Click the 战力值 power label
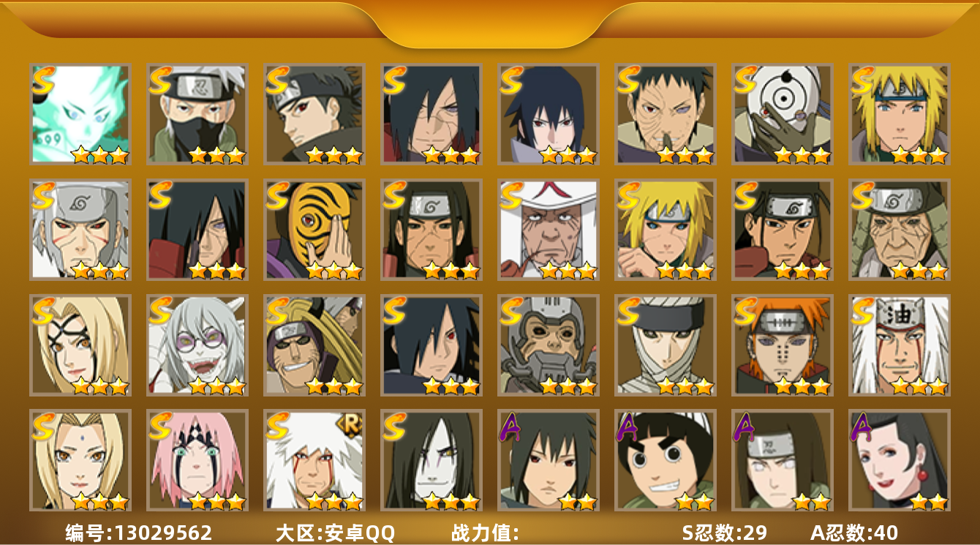The height and width of the screenshot is (545, 980). [x=485, y=533]
